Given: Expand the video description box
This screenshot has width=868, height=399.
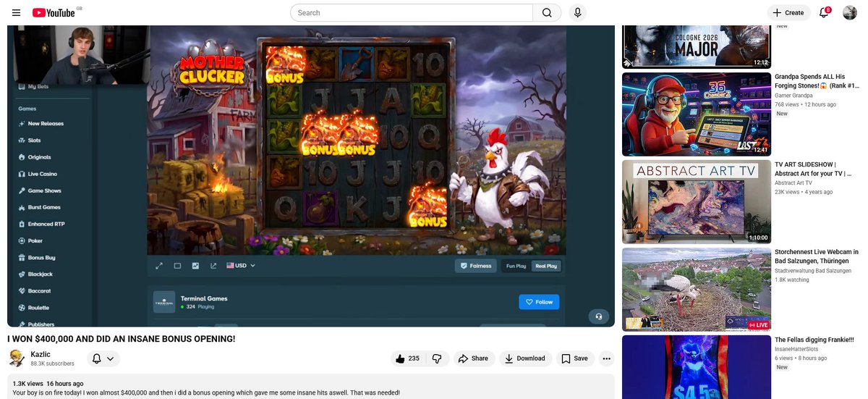Looking at the screenshot, I should click(311, 387).
